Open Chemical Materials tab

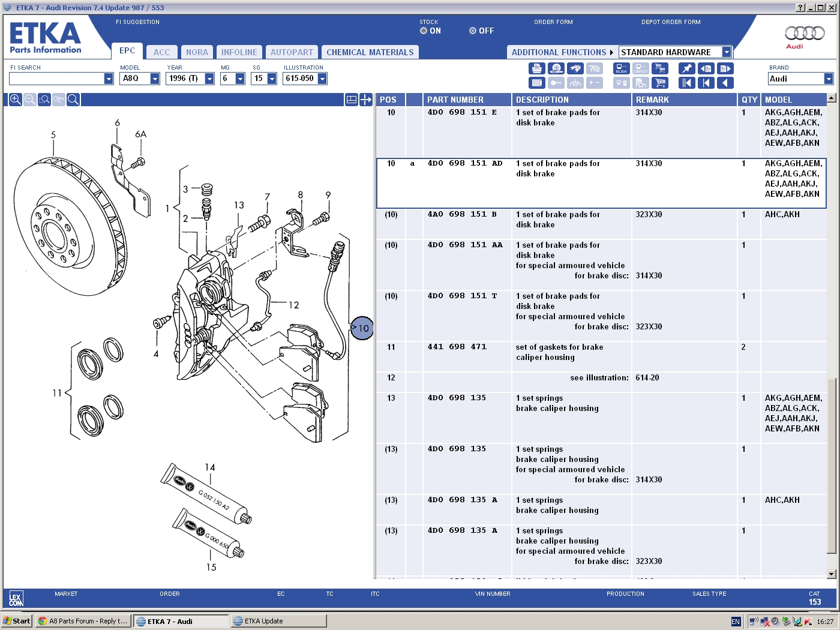370,52
